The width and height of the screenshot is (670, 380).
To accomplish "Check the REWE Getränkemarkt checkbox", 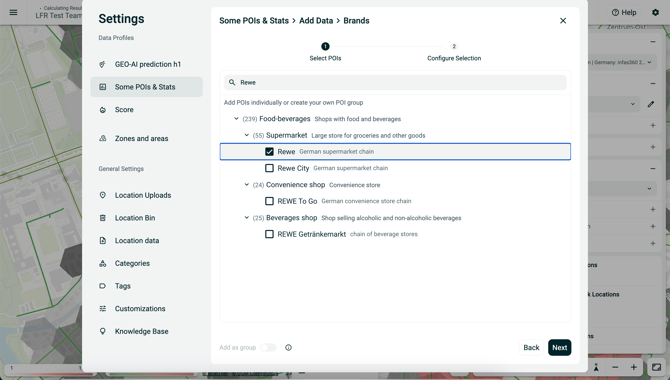I will (269, 234).
